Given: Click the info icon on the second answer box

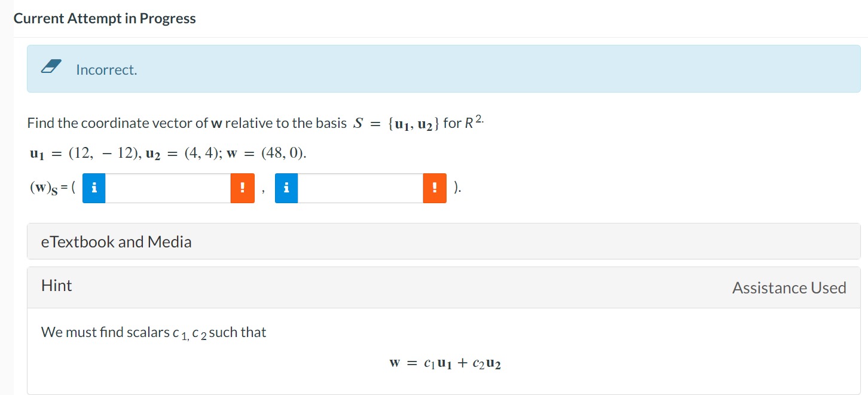Looking at the screenshot, I should (286, 188).
